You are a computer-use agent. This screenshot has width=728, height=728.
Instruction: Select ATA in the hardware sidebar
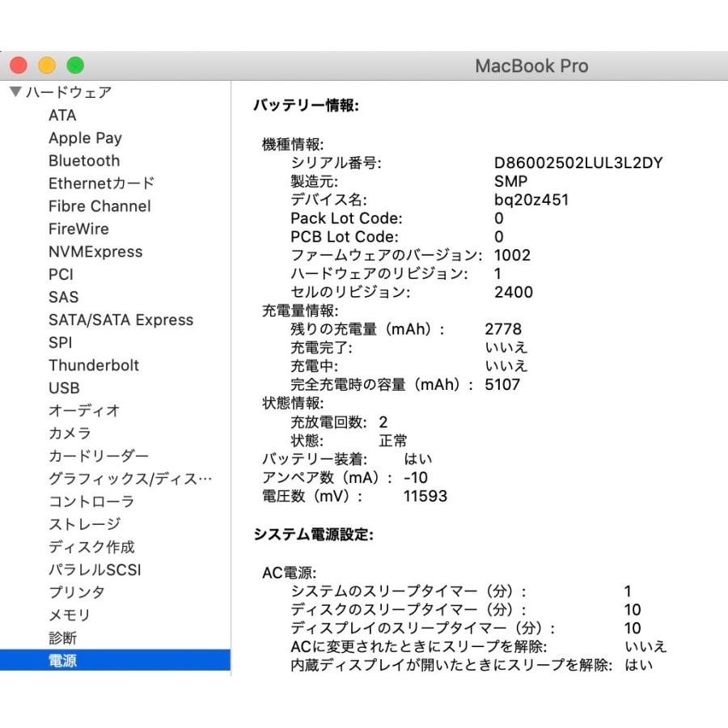tap(62, 115)
